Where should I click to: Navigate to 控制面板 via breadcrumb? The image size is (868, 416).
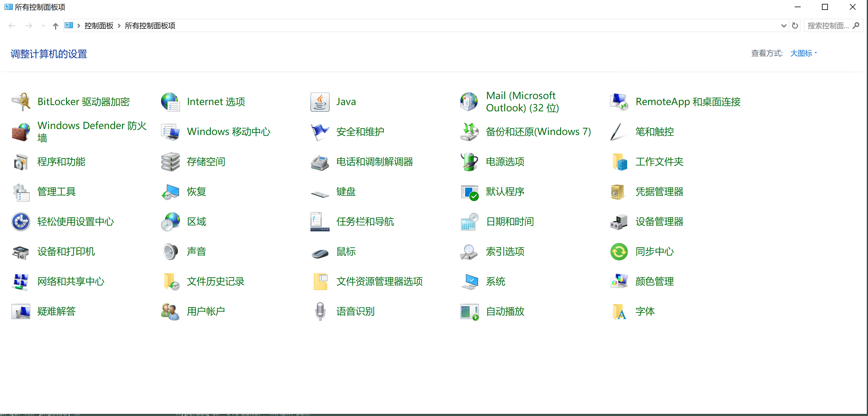[98, 26]
